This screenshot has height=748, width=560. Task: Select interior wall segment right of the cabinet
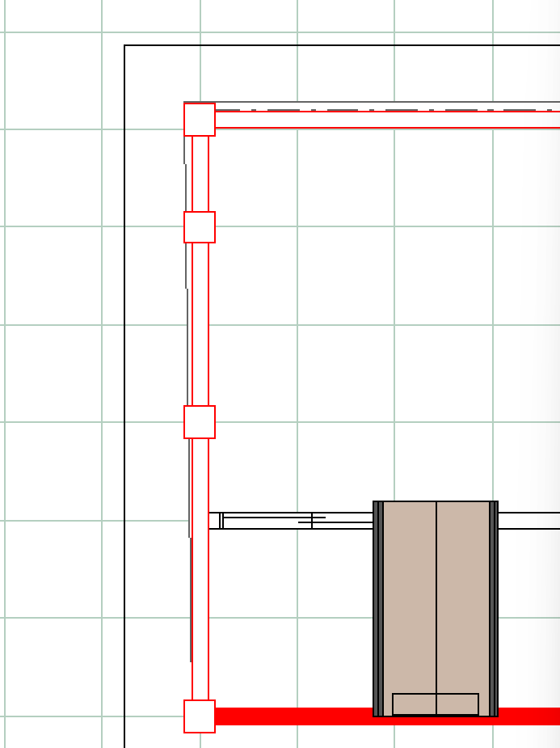coord(528,521)
